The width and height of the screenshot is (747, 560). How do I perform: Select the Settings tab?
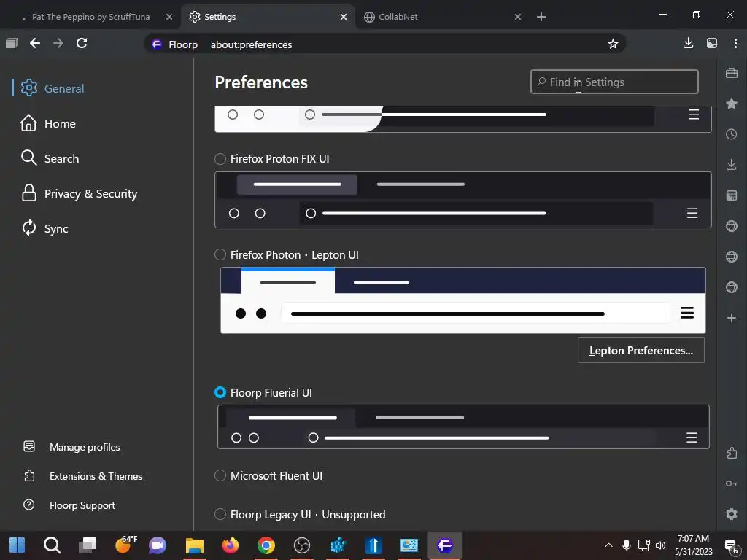tap(267, 17)
